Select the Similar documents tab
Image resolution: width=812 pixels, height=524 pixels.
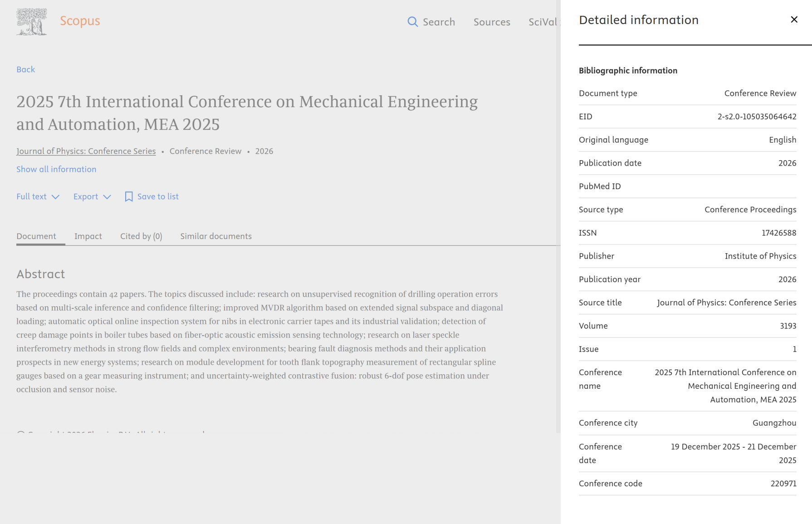(x=216, y=236)
